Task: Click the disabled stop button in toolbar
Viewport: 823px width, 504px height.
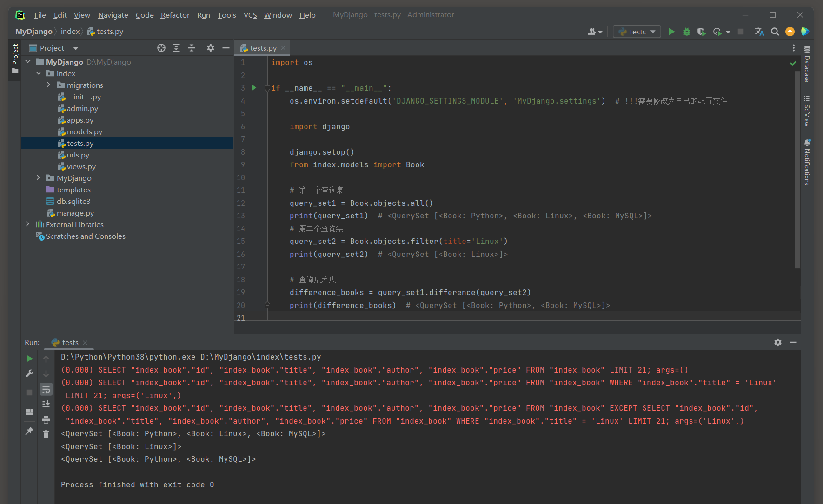Action: pyautogui.click(x=741, y=32)
